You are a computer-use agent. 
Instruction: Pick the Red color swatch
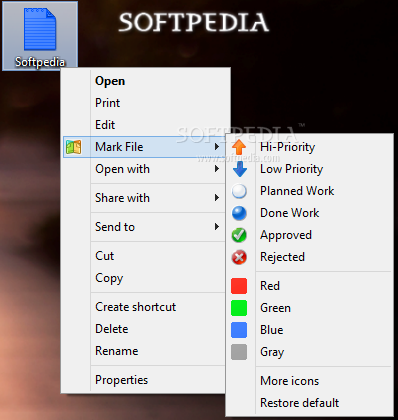coord(239,286)
